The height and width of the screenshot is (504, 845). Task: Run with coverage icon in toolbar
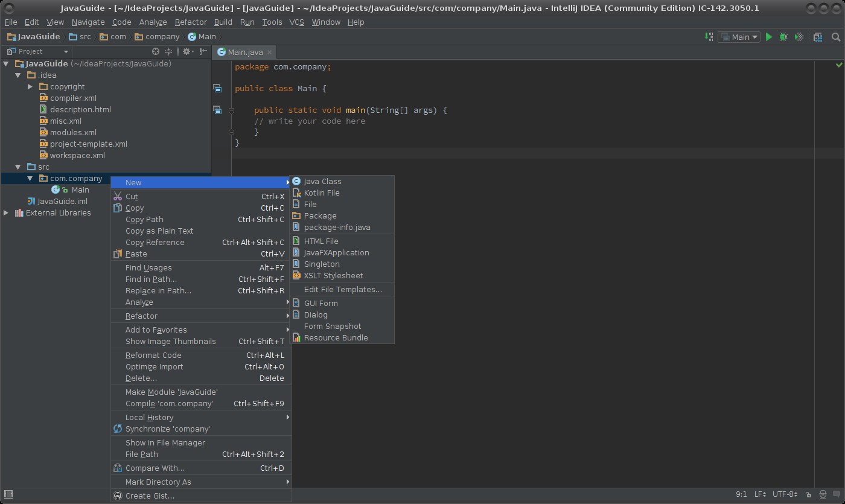click(799, 37)
